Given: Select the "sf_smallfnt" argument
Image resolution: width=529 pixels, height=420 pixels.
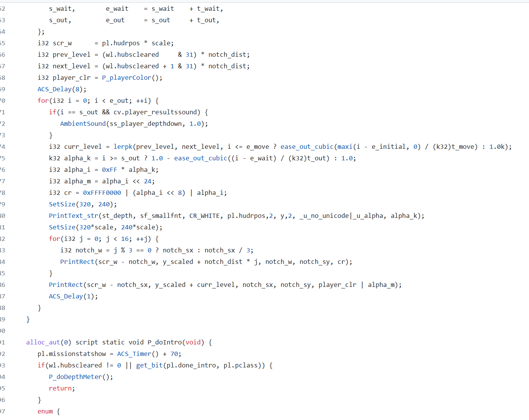Looking at the screenshot, I should coord(161,216).
